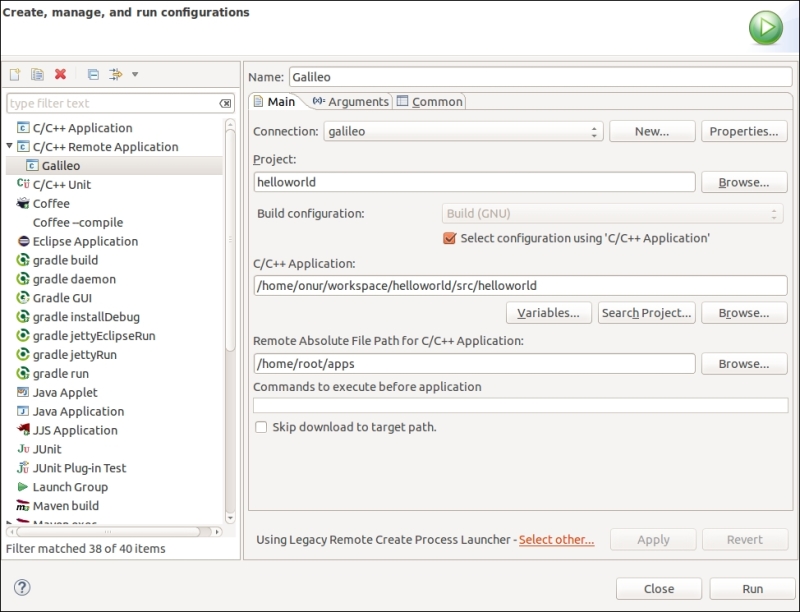Click the Select other... launcher link

[x=557, y=540]
